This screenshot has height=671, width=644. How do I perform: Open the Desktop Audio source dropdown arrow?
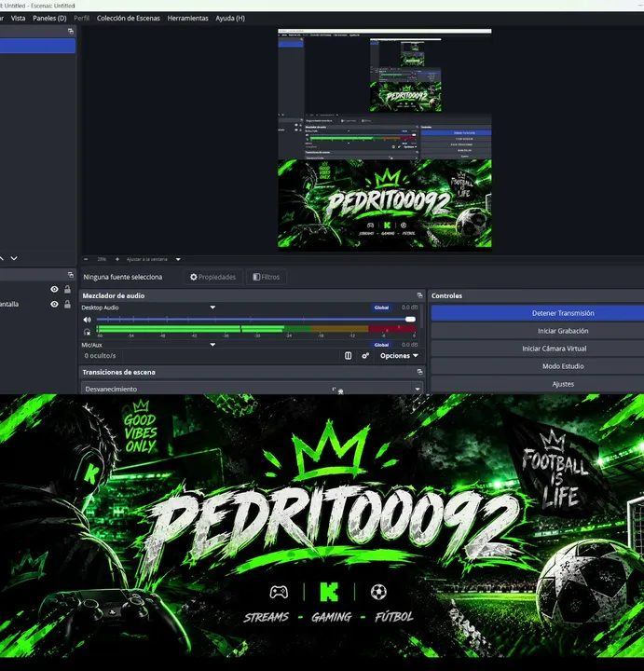(212, 308)
